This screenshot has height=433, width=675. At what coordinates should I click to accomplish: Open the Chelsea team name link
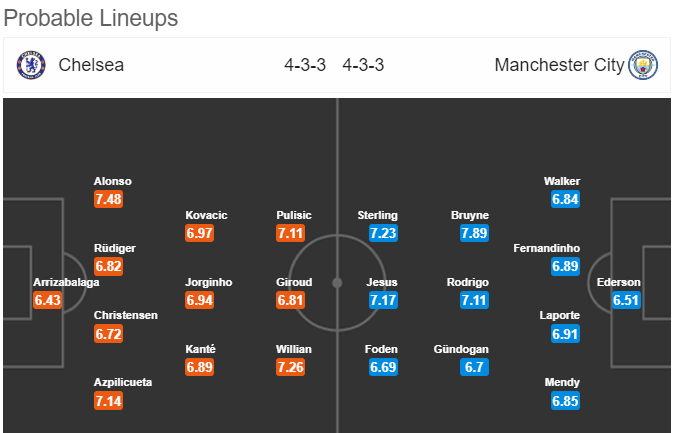(91, 66)
